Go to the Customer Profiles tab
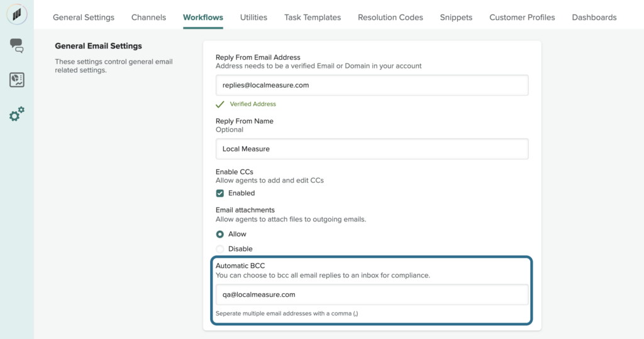Image resolution: width=644 pixels, height=339 pixels. point(522,18)
